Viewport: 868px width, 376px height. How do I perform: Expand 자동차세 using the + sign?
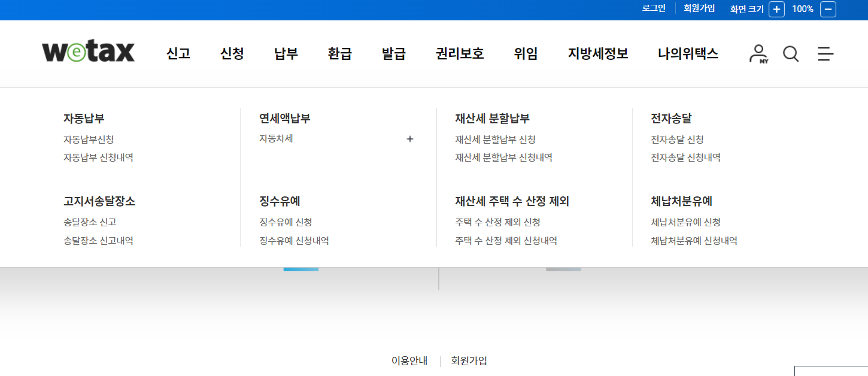[410, 138]
